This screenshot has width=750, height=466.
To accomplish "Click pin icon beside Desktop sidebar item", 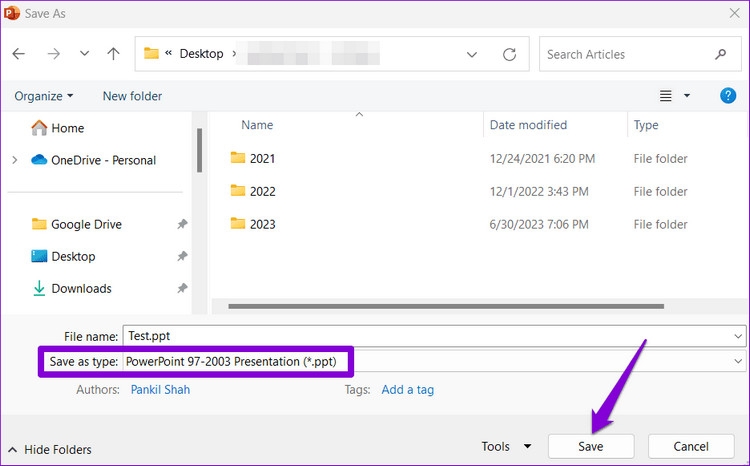I will 182,256.
